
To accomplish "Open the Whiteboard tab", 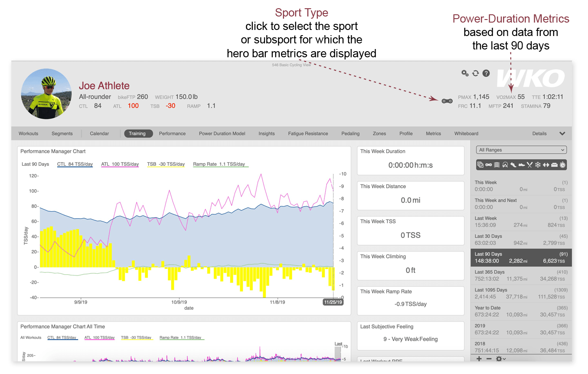I will (466, 134).
